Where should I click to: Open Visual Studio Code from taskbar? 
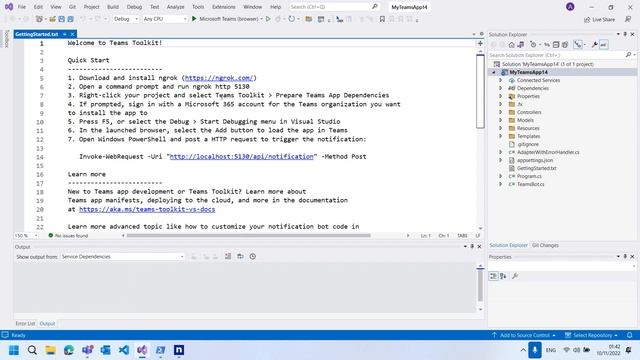[x=124, y=350]
